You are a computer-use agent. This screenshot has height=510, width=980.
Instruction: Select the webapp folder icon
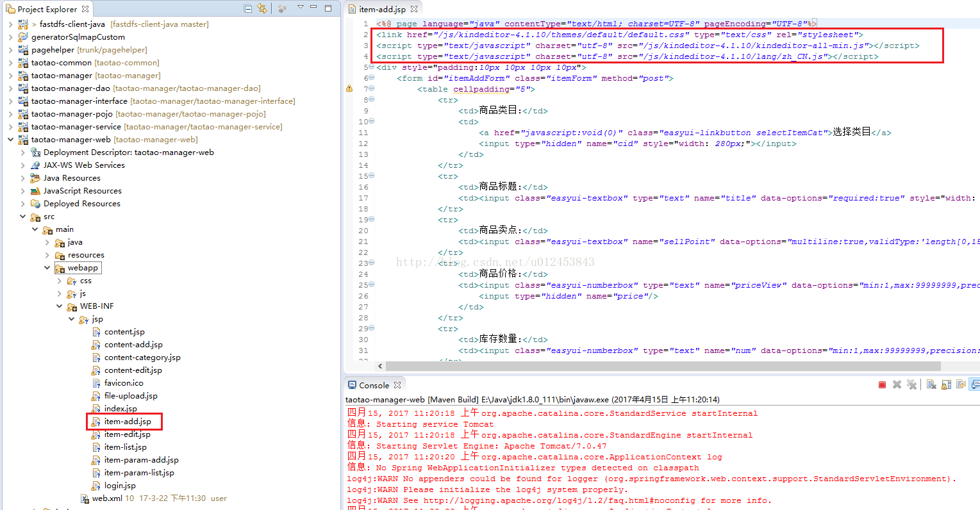pos(60,268)
